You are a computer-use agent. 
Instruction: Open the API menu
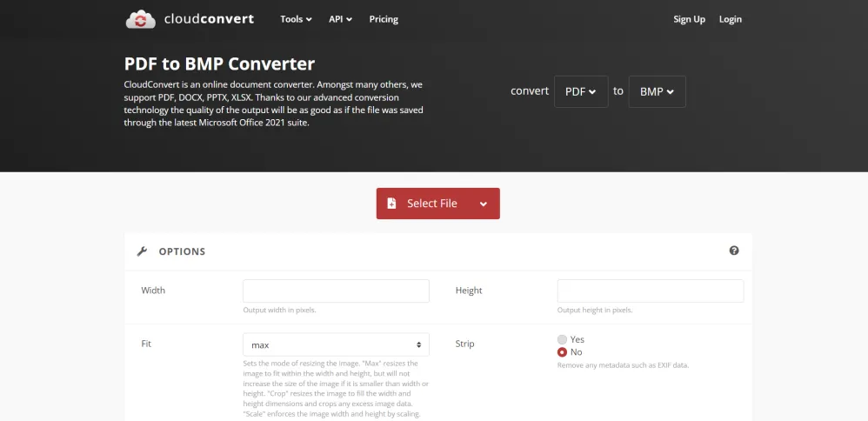340,19
